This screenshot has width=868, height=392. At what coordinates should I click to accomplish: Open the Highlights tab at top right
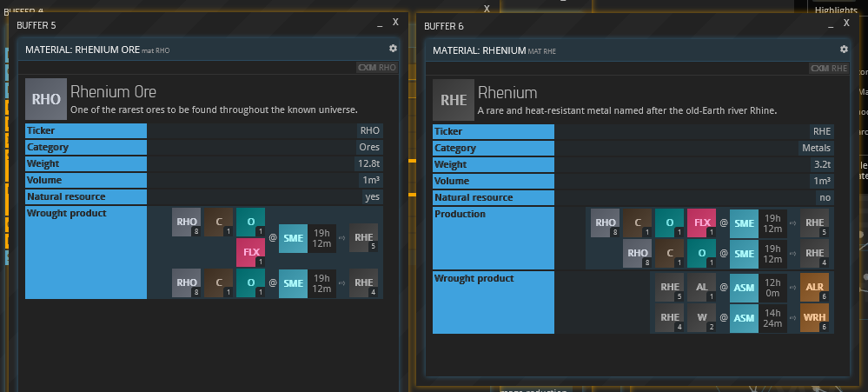coord(835,10)
